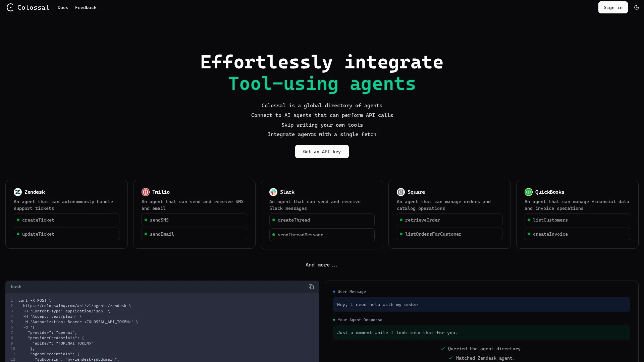Click the colossalhq.com API URL code line
This screenshot has height=362, width=644.
tap(77, 306)
